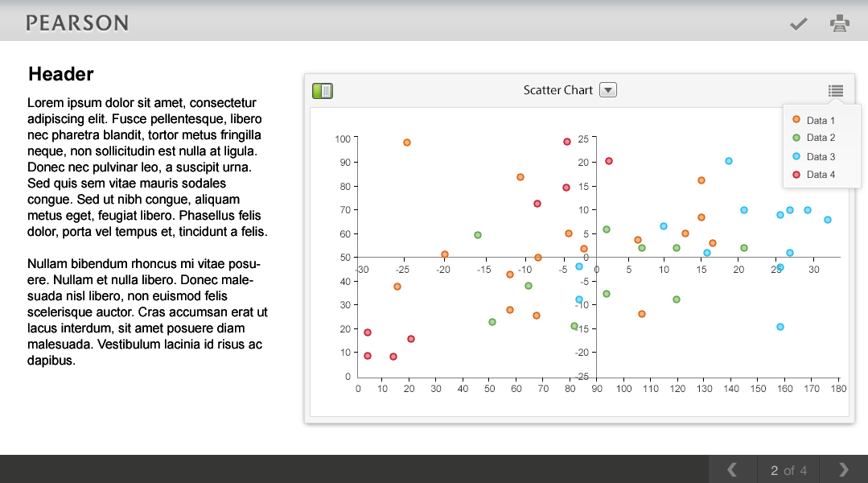The image size is (868, 483).
Task: Click the Scatter Chart title text
Action: tap(557, 90)
